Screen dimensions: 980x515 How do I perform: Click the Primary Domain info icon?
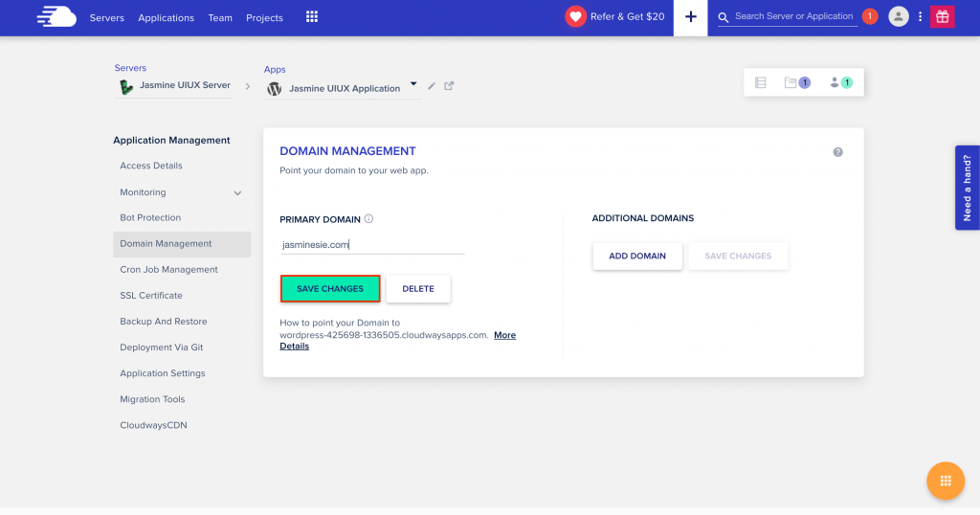click(368, 219)
